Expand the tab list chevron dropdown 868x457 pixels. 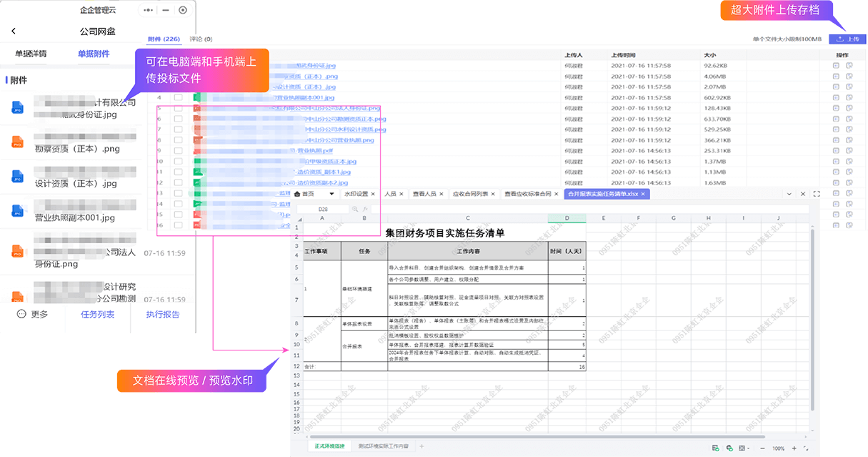[789, 194]
